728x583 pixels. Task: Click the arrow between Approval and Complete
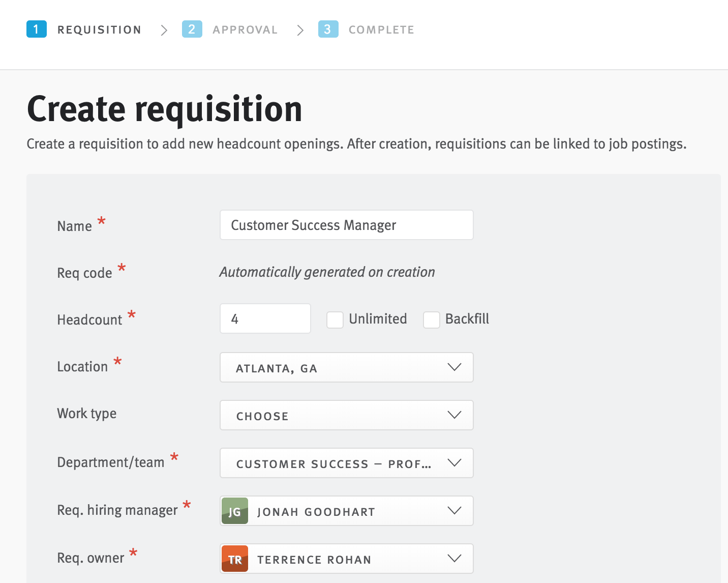300,31
